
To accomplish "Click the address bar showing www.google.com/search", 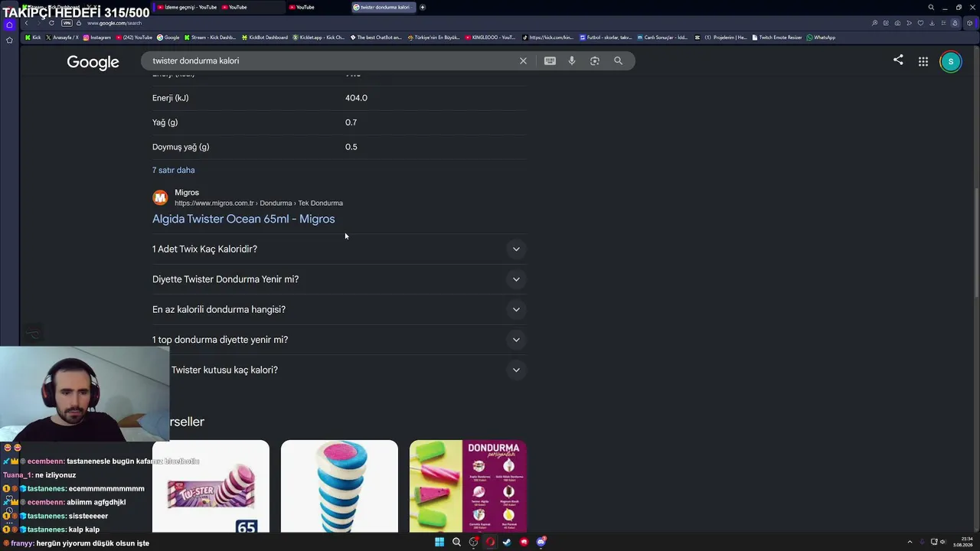I will tap(114, 23).
